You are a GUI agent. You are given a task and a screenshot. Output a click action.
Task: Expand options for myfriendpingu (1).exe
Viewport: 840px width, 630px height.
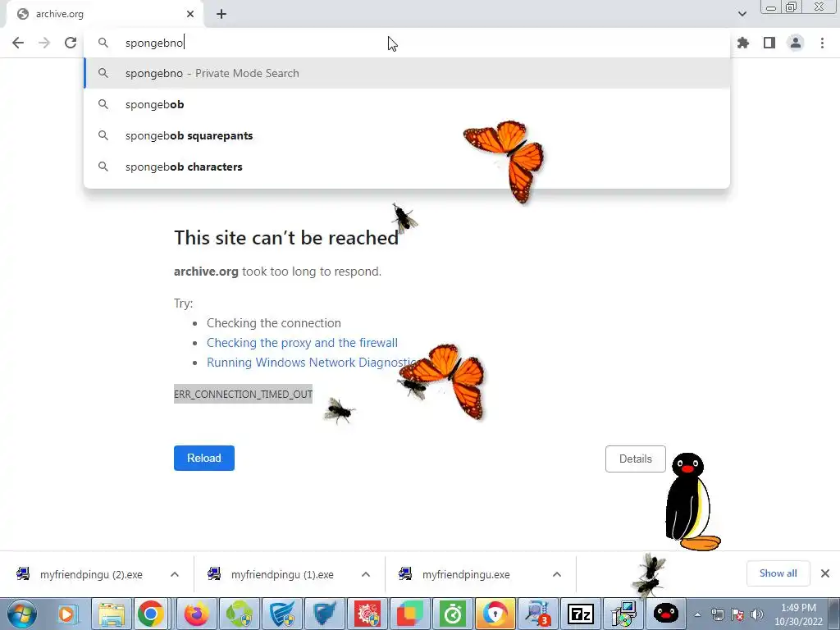366,574
